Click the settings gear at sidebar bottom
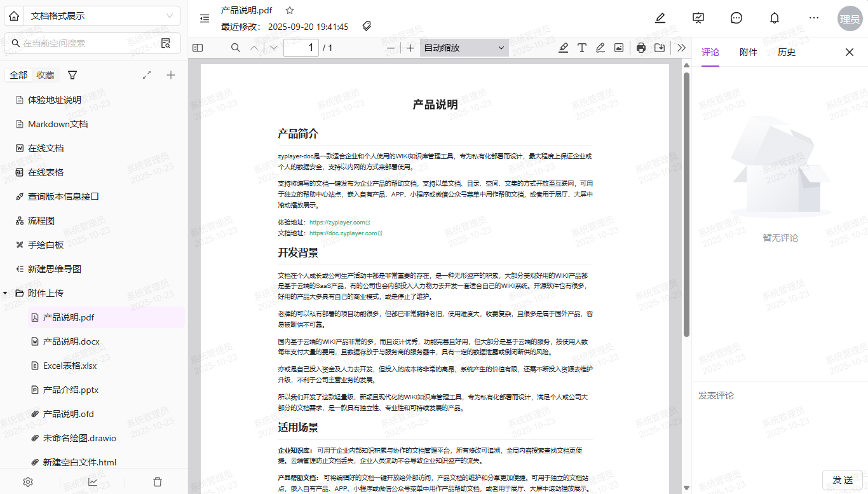The image size is (868, 494). tap(28, 482)
